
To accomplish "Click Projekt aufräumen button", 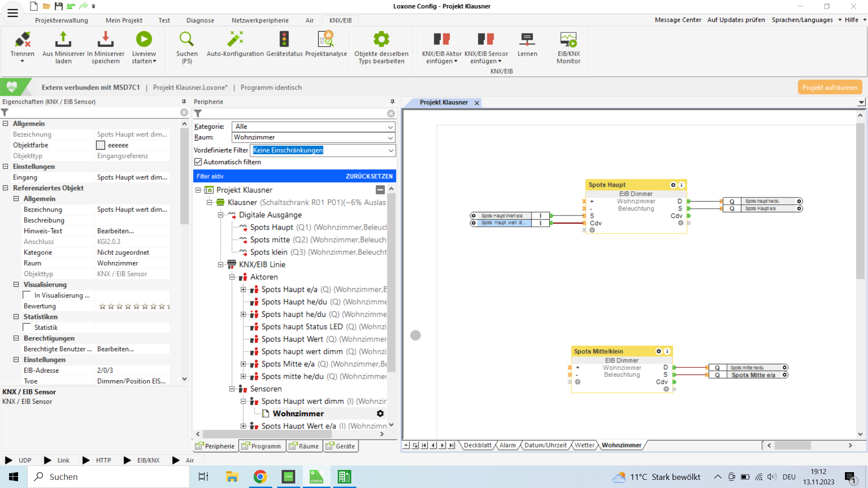I will tap(830, 87).
